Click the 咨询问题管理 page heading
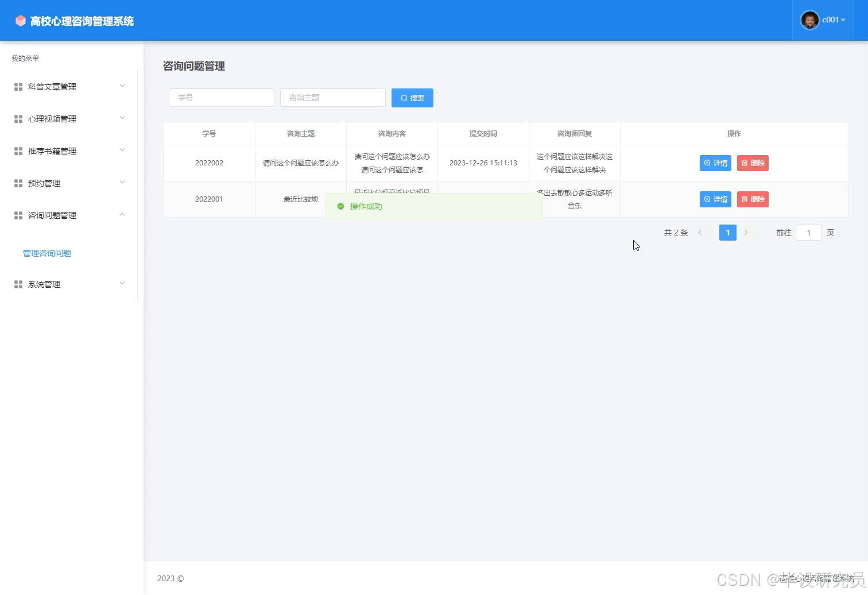 click(x=194, y=66)
